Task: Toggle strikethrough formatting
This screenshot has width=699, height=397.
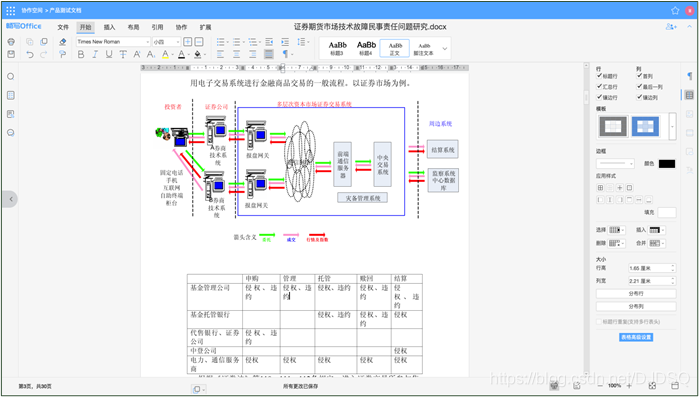Action: pyautogui.click(x=123, y=54)
